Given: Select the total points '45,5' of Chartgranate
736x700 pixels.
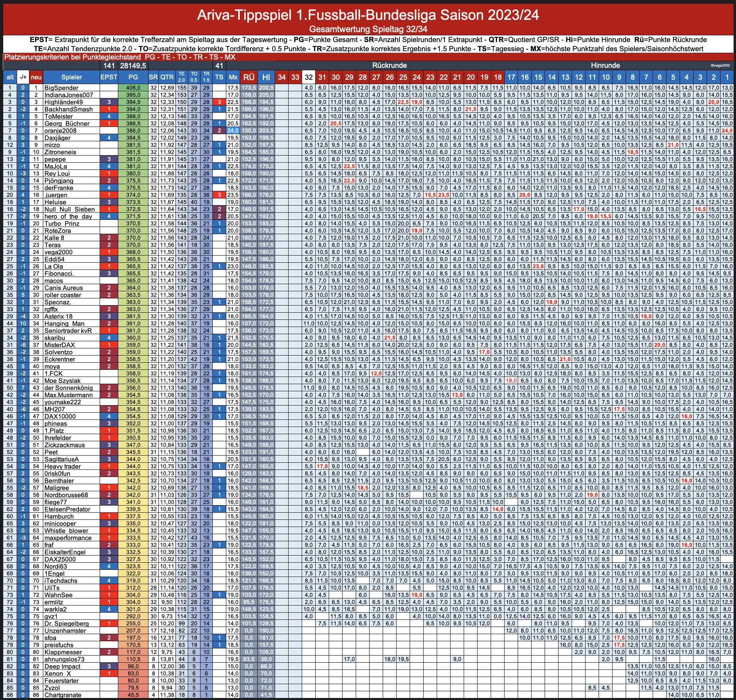Looking at the screenshot, I should coord(133,695).
